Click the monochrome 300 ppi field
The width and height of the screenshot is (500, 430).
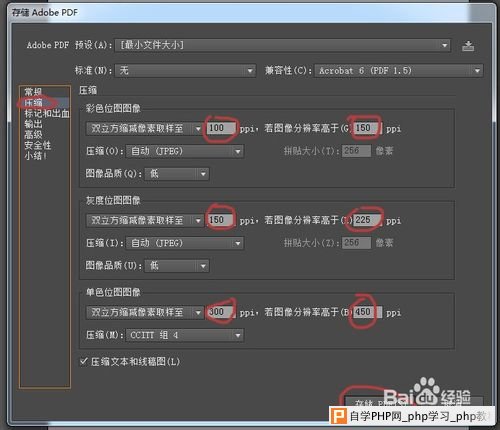221,312
